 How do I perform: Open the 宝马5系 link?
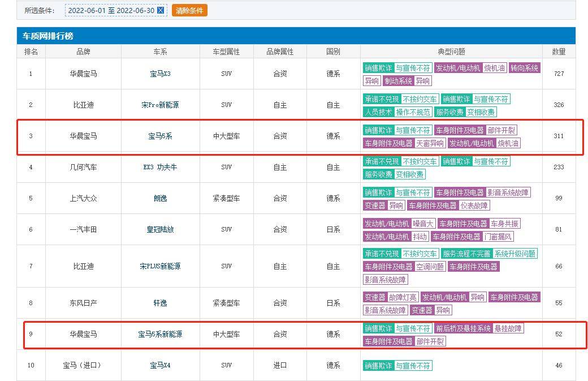pos(160,136)
